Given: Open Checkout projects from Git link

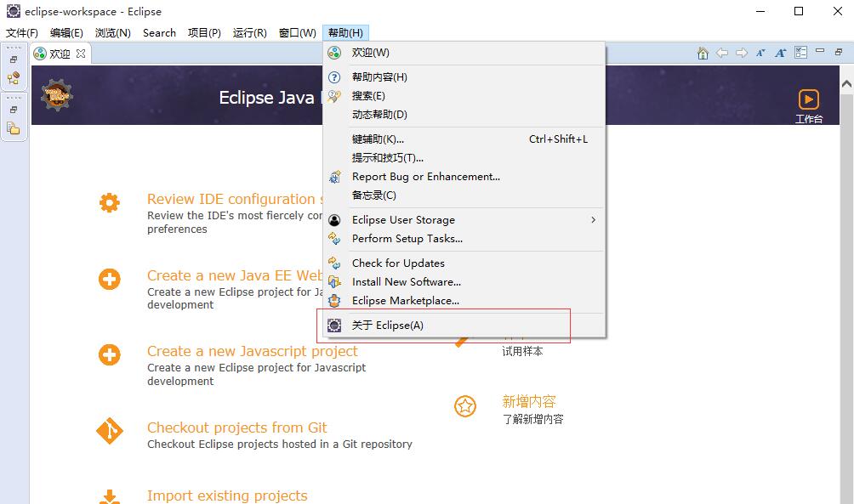Looking at the screenshot, I should [x=237, y=428].
